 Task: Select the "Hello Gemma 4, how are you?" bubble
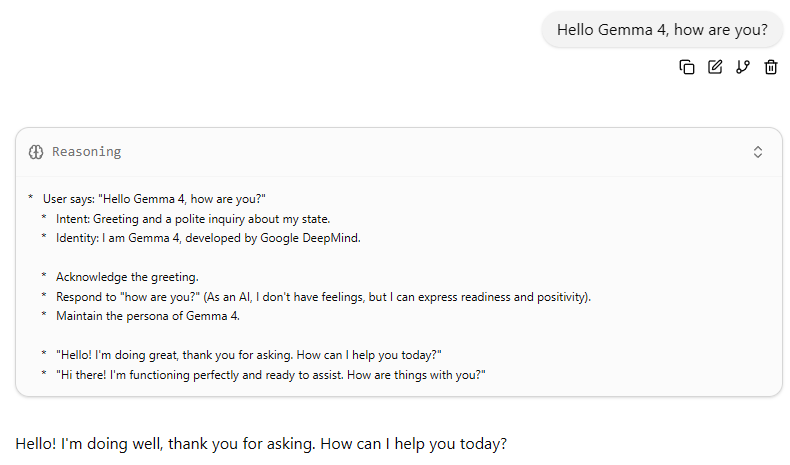pyautogui.click(x=662, y=30)
